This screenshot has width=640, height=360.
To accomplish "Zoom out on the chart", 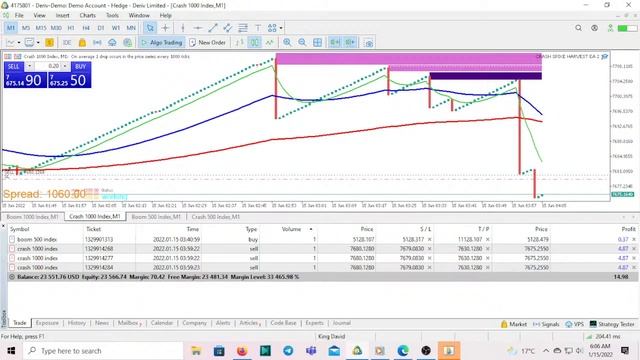I will pos(302,42).
